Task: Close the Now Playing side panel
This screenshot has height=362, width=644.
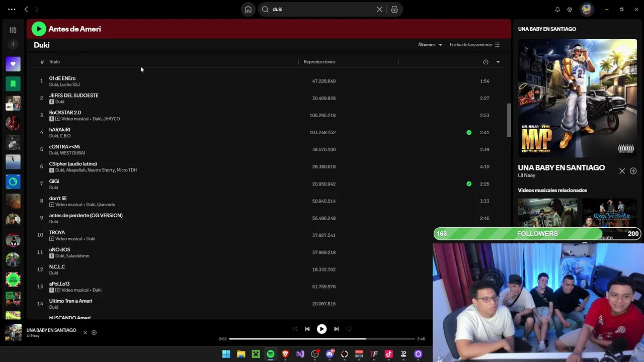Action: pos(622,171)
